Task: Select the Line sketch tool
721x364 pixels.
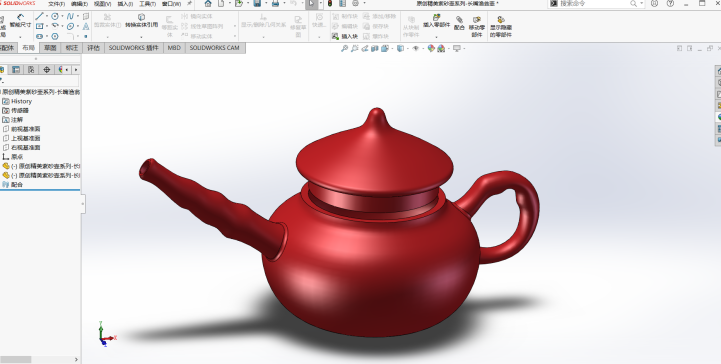Action: [40, 17]
